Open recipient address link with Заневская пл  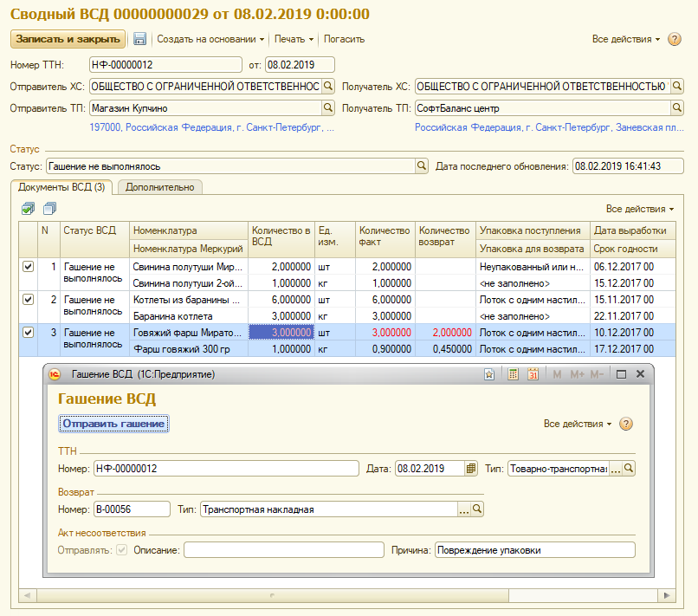pos(549,127)
